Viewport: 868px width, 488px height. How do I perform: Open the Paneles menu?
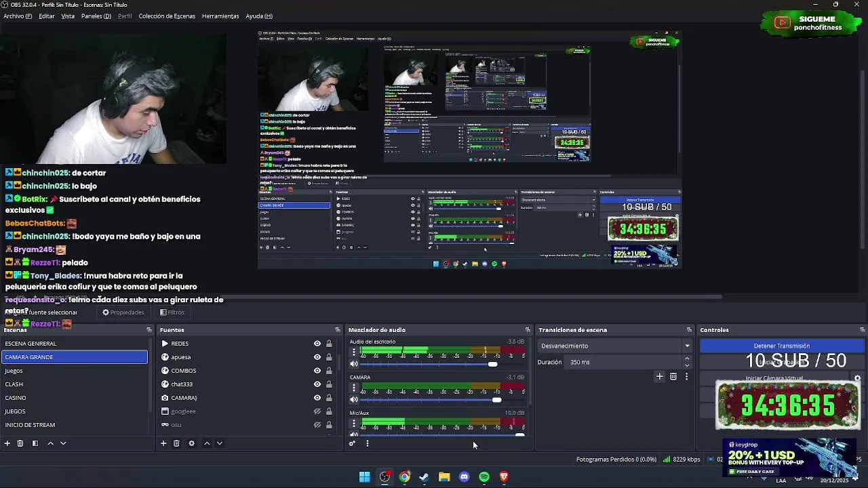click(x=96, y=16)
